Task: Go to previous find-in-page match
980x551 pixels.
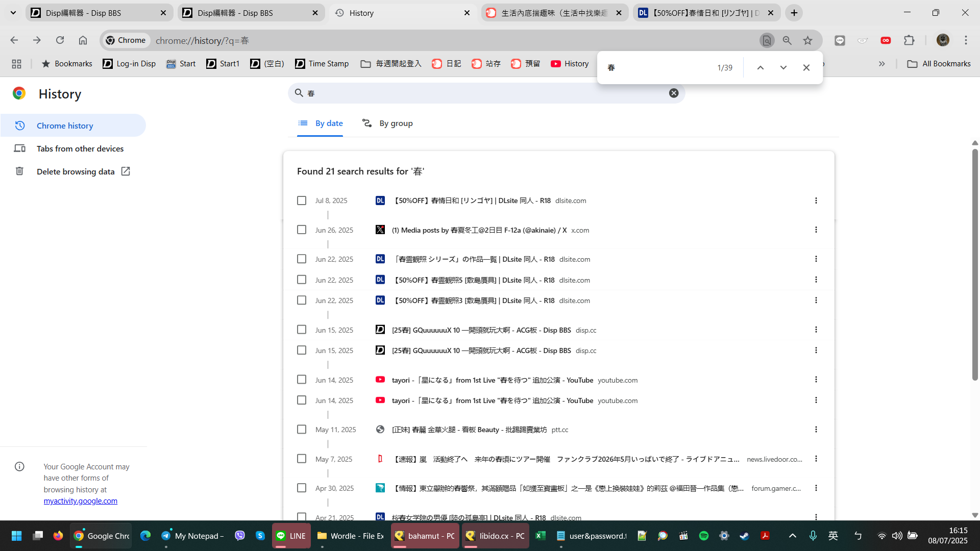Action: pyautogui.click(x=760, y=67)
